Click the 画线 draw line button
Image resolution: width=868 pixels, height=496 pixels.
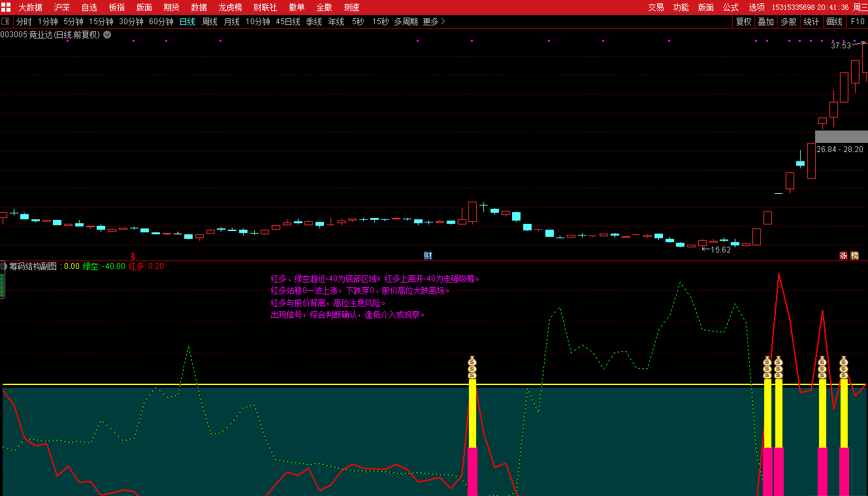click(834, 22)
